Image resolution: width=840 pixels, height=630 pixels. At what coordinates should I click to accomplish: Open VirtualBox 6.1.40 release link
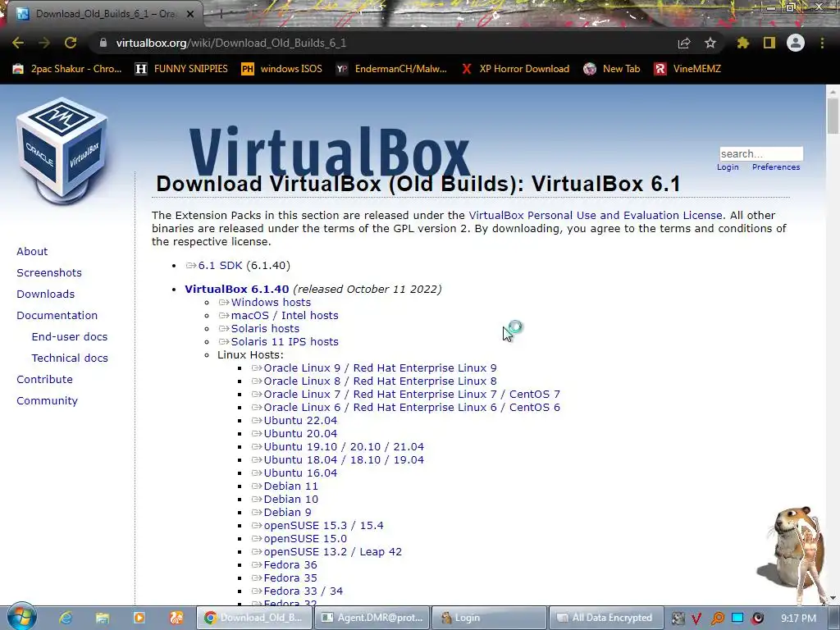[x=237, y=290]
